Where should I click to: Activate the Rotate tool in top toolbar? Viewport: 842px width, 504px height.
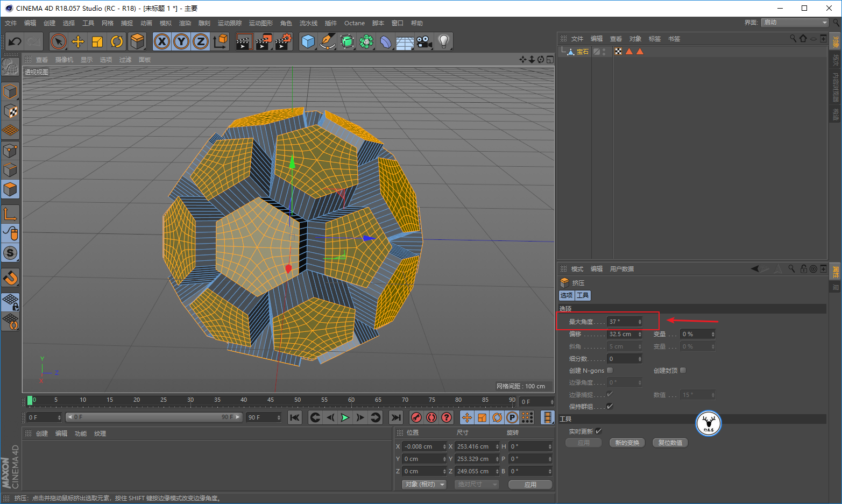click(x=117, y=41)
